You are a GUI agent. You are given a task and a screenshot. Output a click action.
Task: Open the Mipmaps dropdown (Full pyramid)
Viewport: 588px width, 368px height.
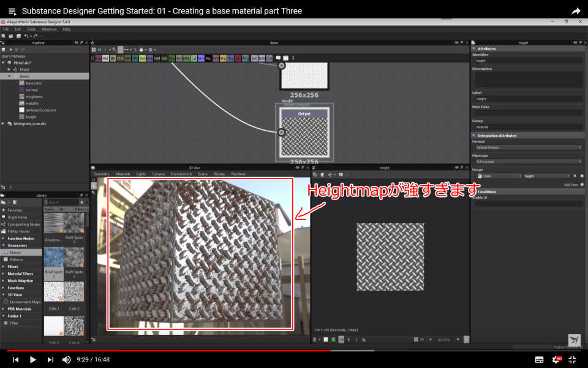528,161
